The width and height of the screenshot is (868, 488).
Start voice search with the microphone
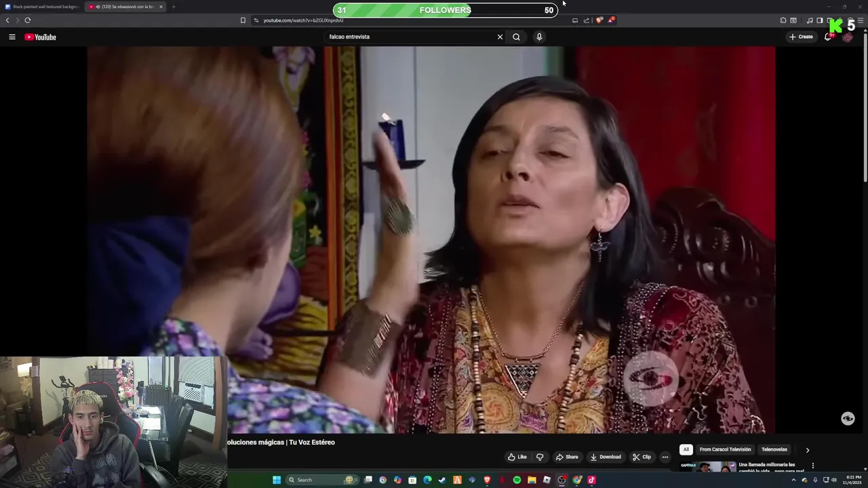[x=539, y=37]
